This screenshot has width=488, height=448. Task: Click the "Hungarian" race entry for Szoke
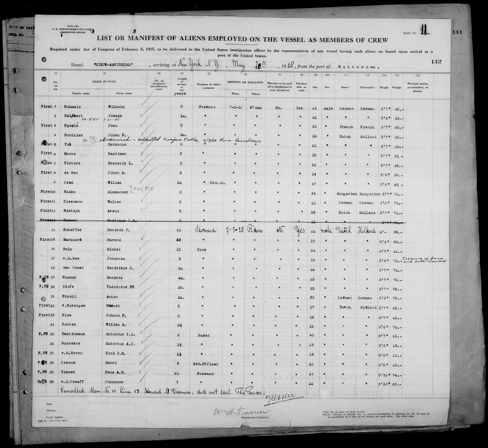click(346, 193)
